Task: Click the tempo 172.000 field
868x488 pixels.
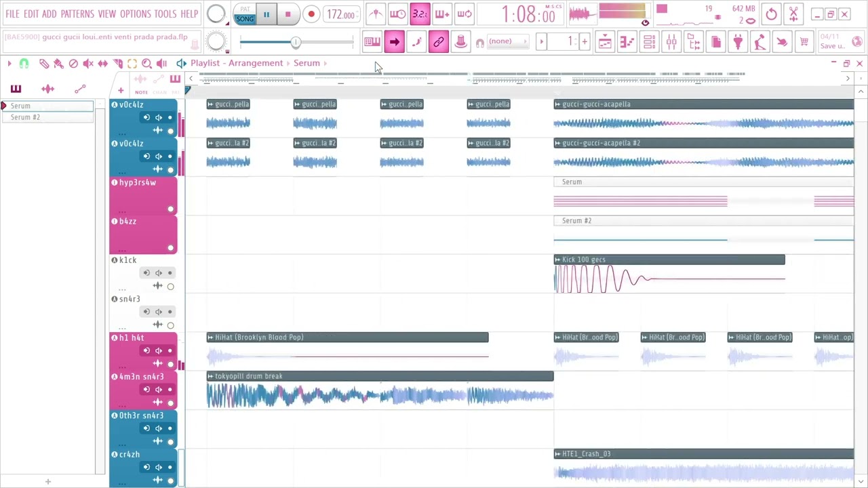Action: 342,14
